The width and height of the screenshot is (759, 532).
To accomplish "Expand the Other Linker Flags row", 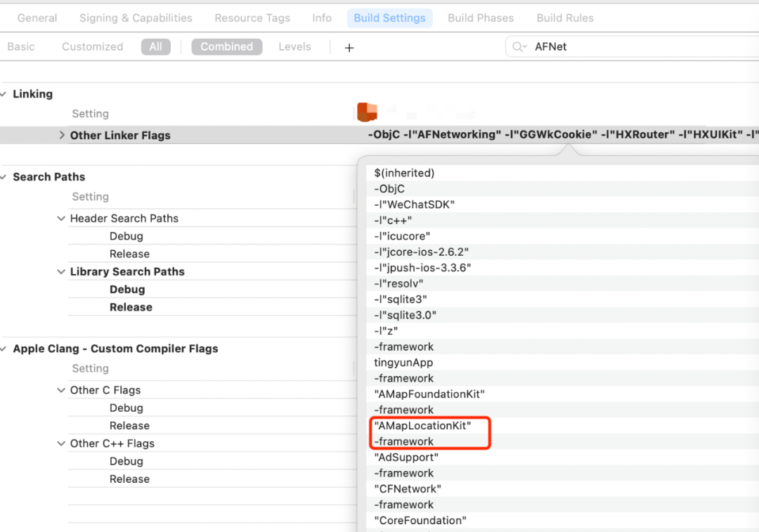I will [x=62, y=135].
